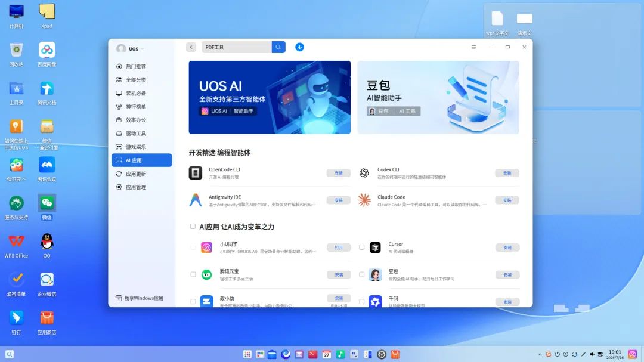Click the 小U同学 app icon

click(206, 247)
